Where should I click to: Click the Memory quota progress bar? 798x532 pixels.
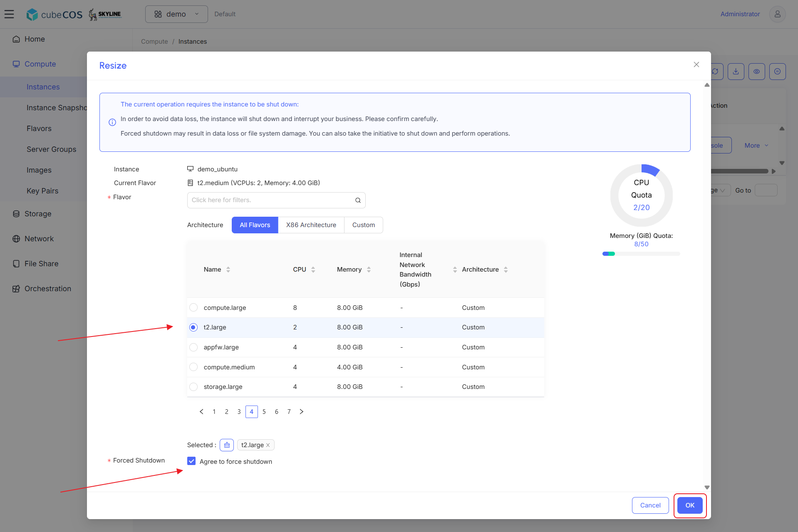coord(641,254)
